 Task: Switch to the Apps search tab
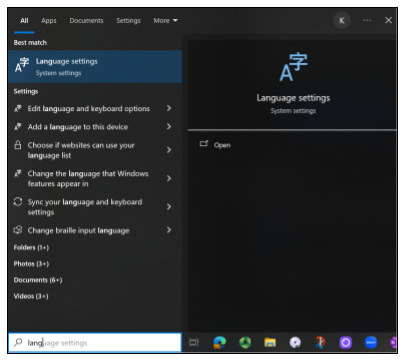pyautogui.click(x=49, y=21)
